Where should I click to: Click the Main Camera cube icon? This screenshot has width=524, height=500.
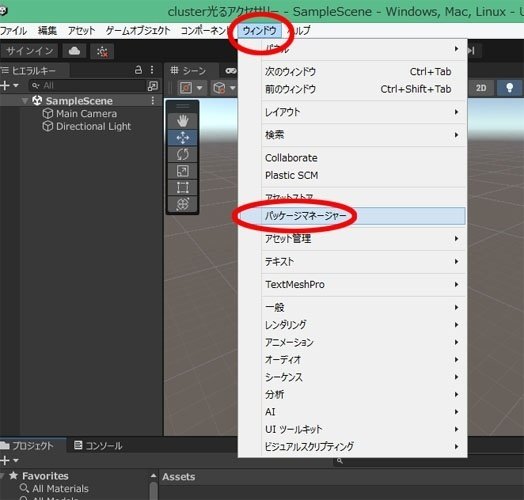click(47, 114)
